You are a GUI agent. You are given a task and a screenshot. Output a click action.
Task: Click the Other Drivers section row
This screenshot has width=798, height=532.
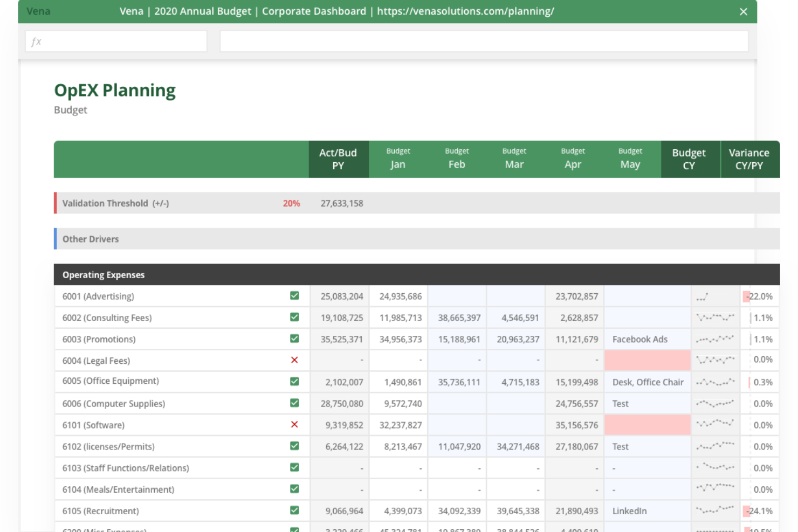(x=417, y=239)
